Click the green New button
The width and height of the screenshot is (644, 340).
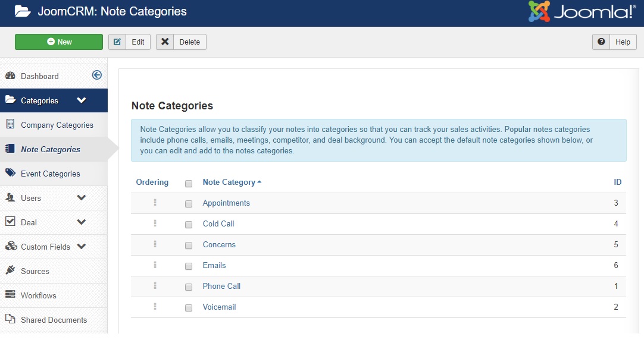pyautogui.click(x=59, y=42)
